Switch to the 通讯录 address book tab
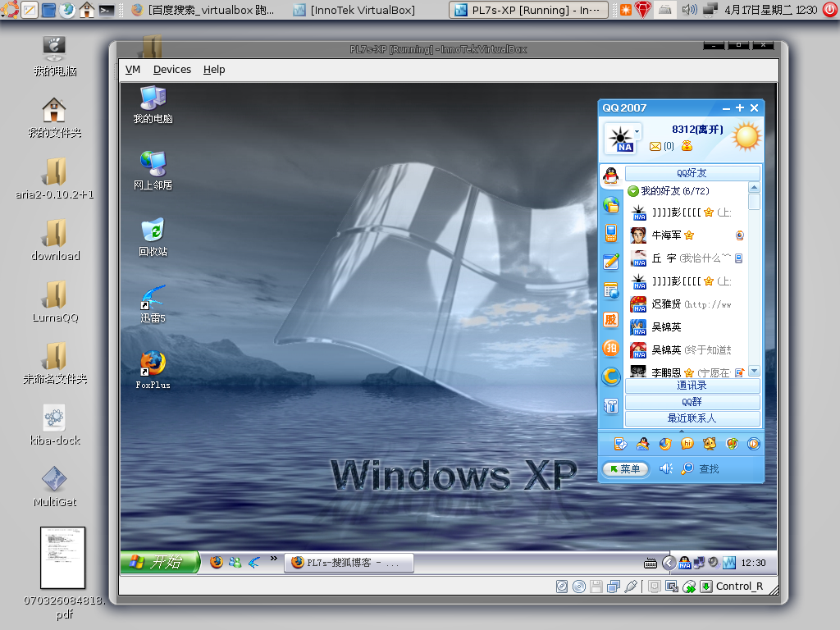 pos(692,386)
